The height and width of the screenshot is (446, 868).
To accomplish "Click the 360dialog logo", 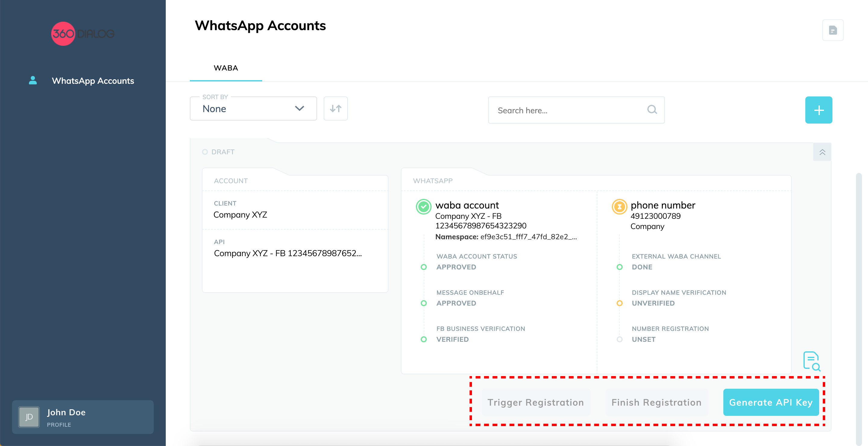I will [83, 34].
